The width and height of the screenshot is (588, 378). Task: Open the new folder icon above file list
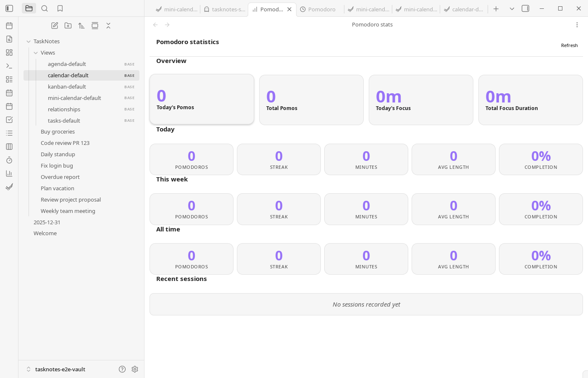point(68,26)
